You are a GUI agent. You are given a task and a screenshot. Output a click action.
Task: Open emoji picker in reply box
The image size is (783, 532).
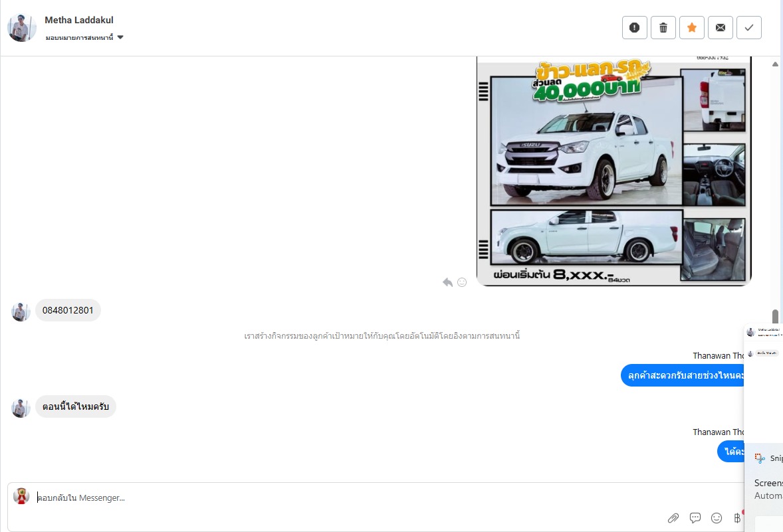(x=717, y=518)
